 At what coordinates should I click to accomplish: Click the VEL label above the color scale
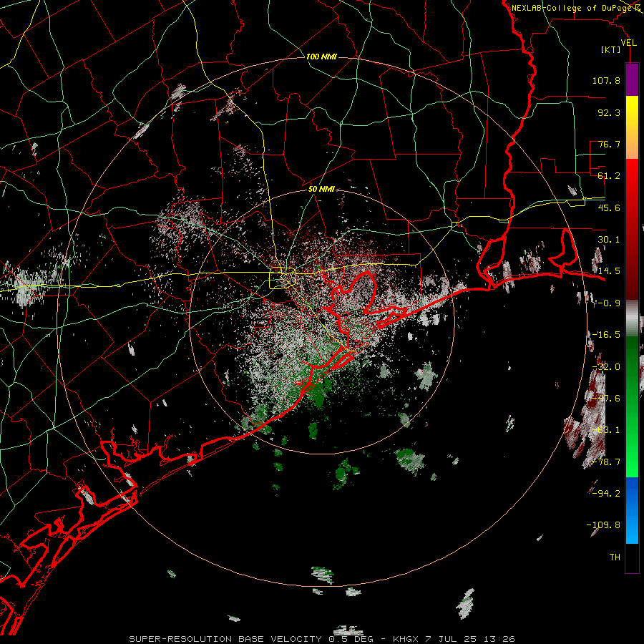click(x=628, y=43)
